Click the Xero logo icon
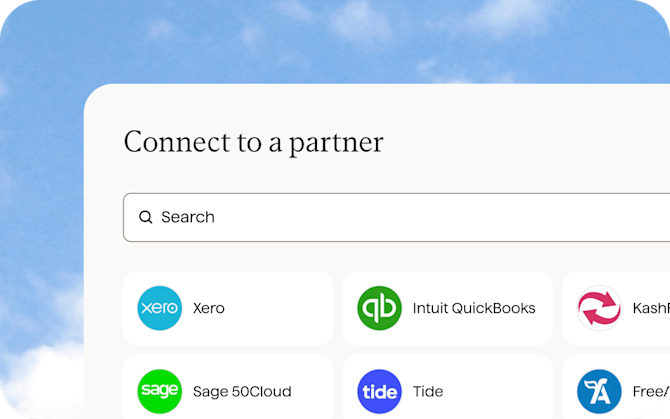 pos(159,308)
